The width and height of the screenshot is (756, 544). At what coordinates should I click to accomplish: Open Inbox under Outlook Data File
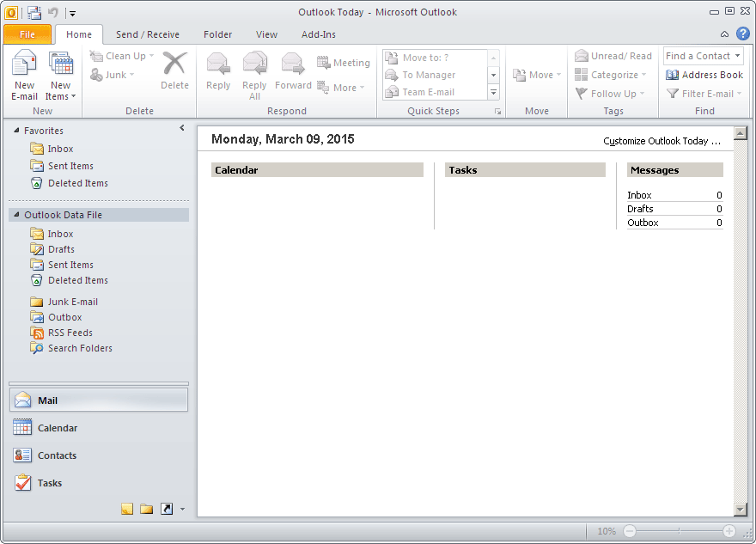pos(52,234)
